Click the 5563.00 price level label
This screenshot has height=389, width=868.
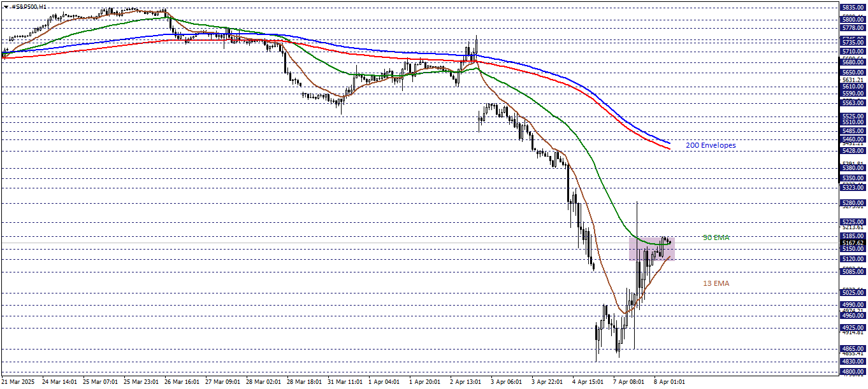click(853, 103)
